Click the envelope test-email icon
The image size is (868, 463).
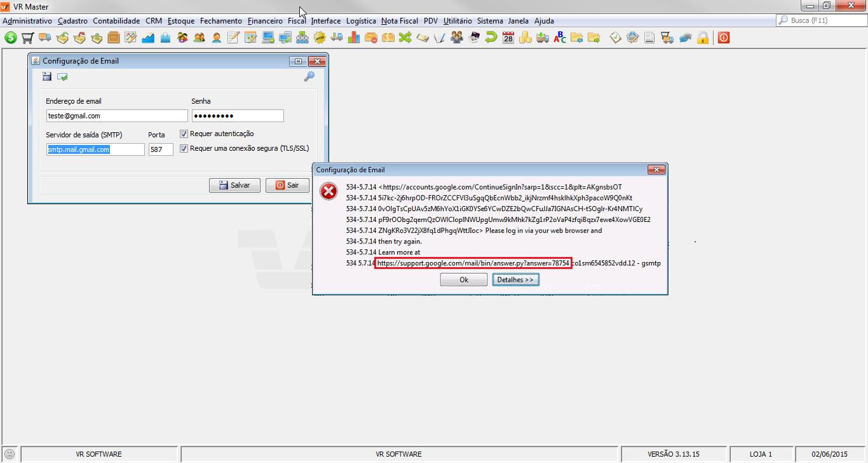[x=62, y=77]
